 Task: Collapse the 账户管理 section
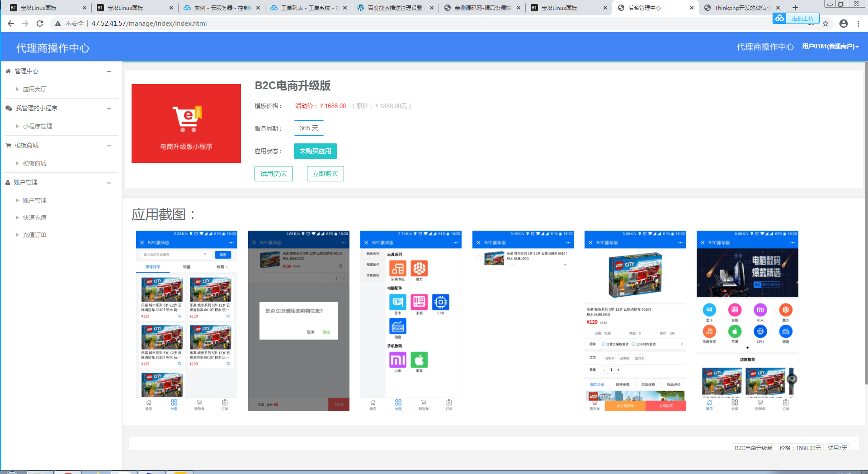point(108,183)
